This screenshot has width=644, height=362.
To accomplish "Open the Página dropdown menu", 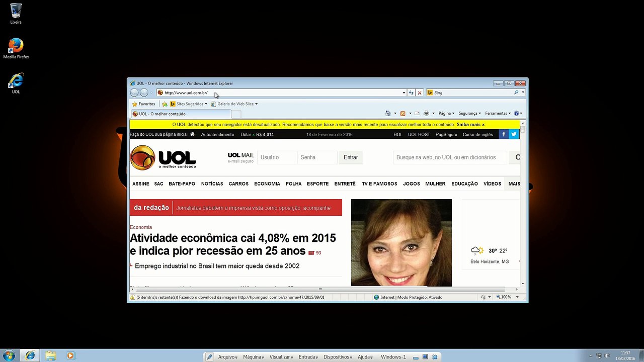I will pyautogui.click(x=446, y=114).
